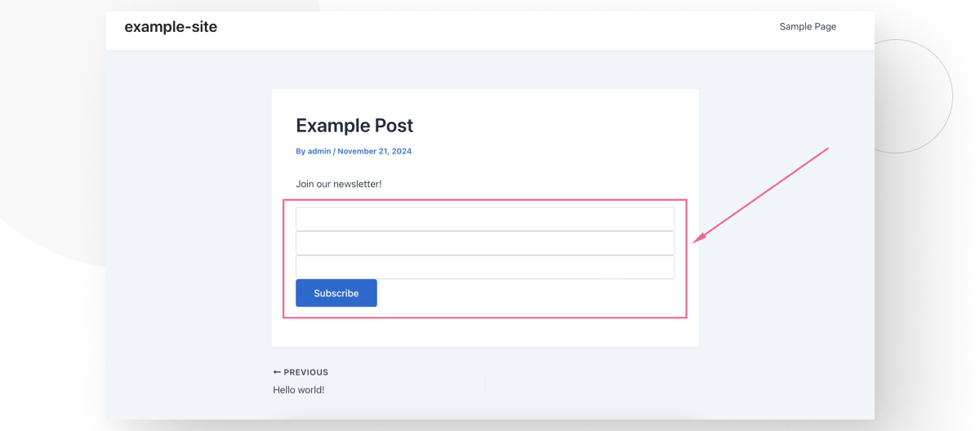Screen dimensions: 980x431
Task: Select the middle newsletter form field
Action: click(484, 243)
